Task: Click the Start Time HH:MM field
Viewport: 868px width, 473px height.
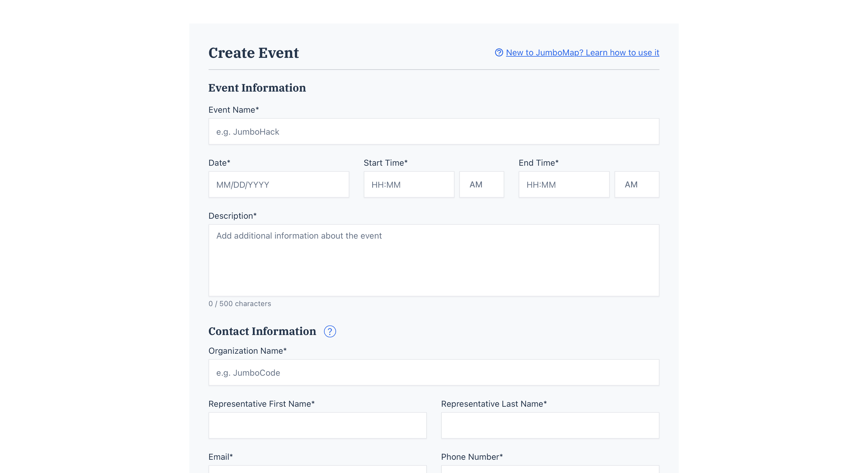Action: pyautogui.click(x=409, y=184)
